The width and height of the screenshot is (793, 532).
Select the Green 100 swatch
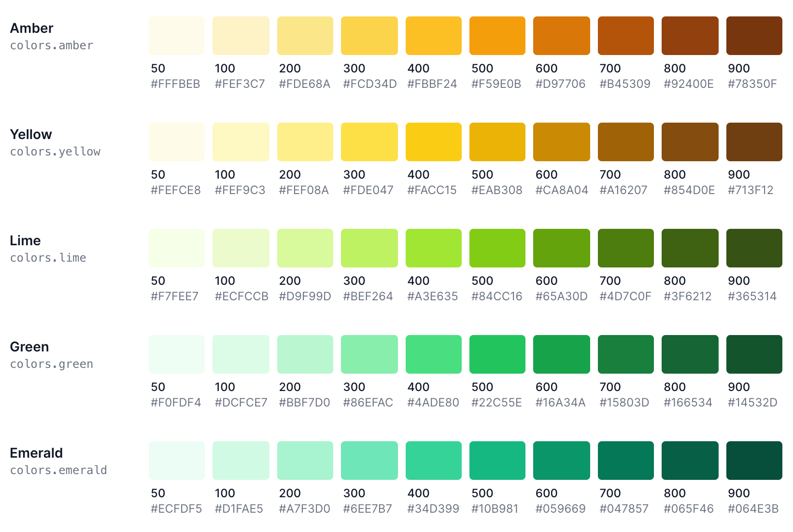[241, 354]
